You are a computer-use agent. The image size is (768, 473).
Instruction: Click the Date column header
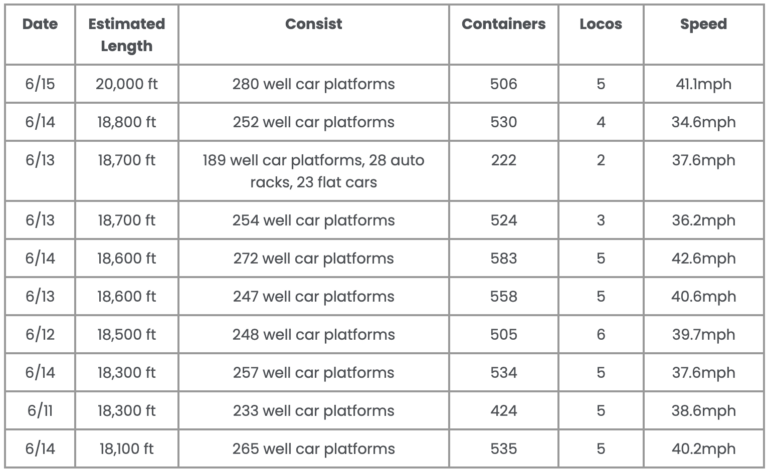click(40, 34)
